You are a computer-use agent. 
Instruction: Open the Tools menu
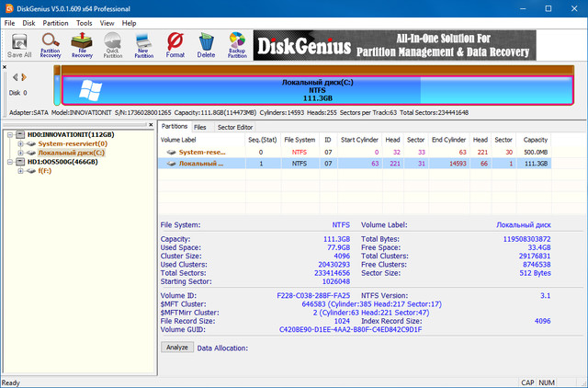pos(85,22)
